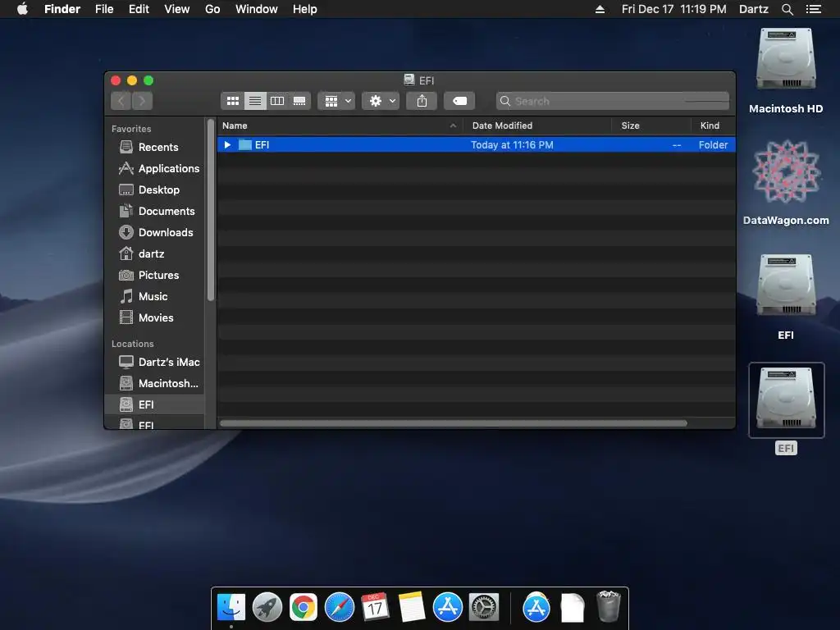Viewport: 840px width, 630px height.
Task: Open Launchpad from the Dock
Action: click(x=267, y=607)
